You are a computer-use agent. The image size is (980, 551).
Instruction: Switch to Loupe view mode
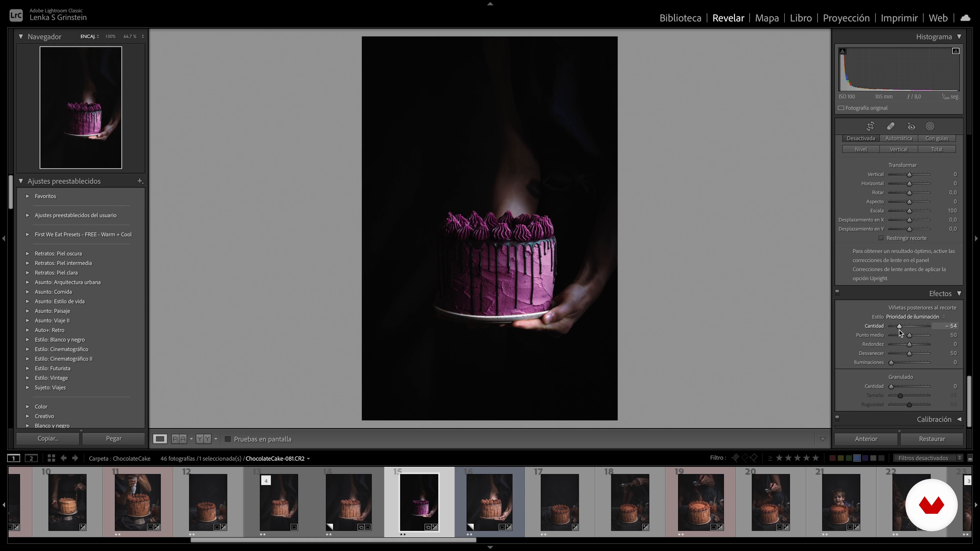coord(160,439)
